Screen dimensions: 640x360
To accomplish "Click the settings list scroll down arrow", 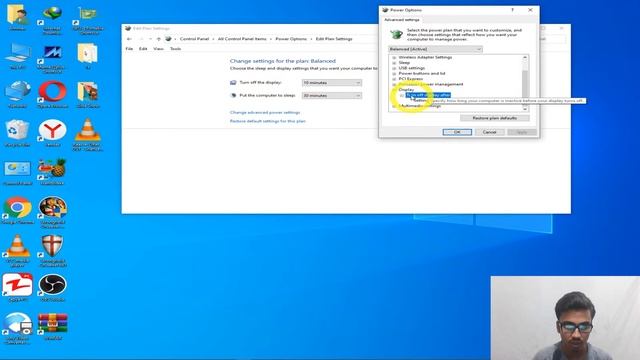I will point(525,109).
